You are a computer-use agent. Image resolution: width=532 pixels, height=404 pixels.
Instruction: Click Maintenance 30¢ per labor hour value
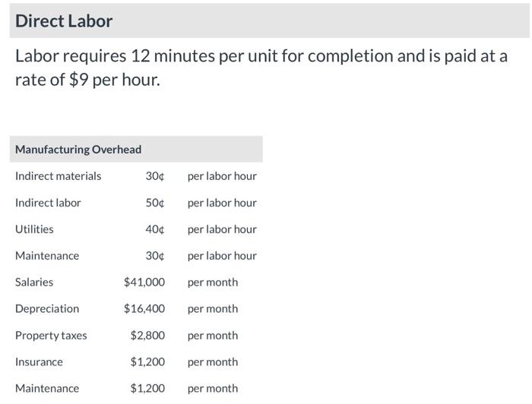coord(155,256)
